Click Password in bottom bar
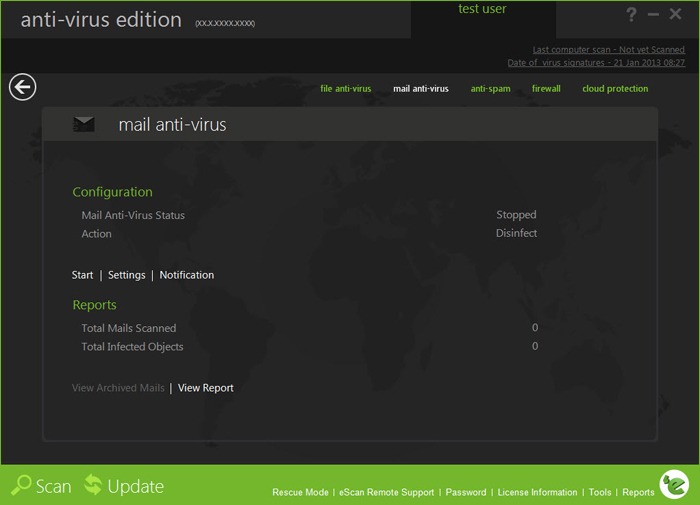700x505 pixels. (466, 492)
